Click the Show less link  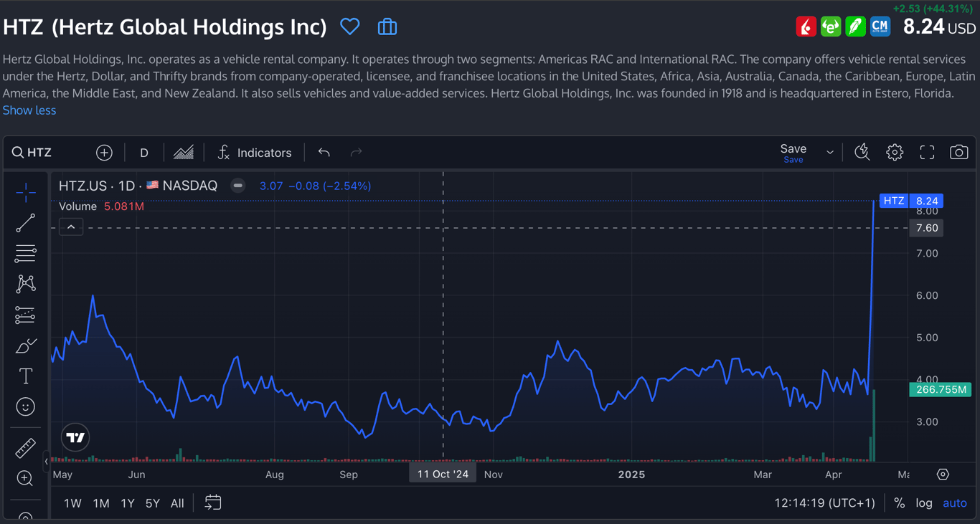point(29,110)
